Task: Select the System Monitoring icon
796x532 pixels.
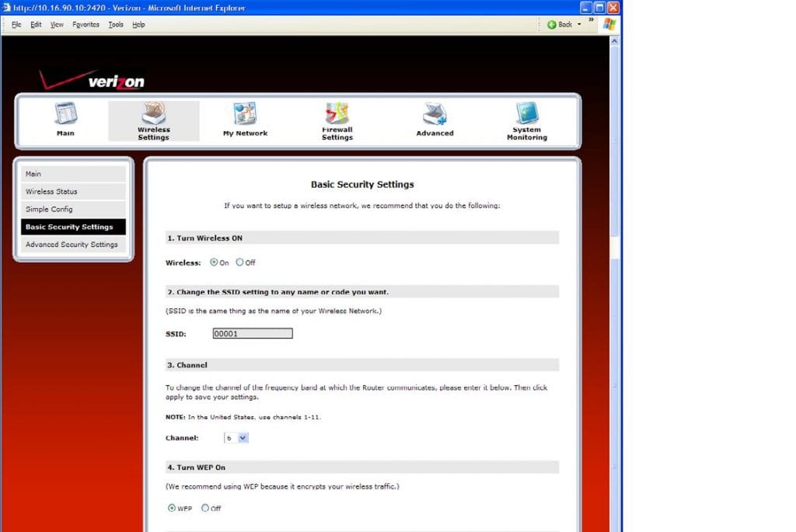Action: tap(526, 116)
